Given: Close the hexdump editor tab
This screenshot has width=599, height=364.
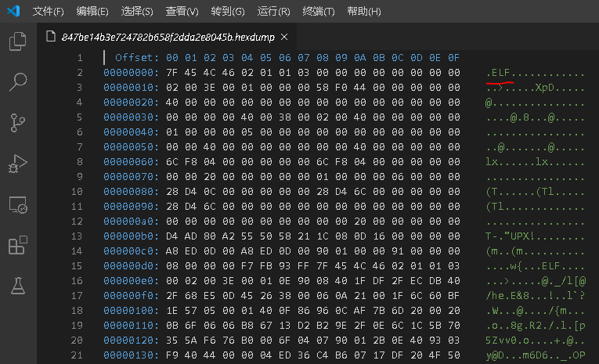Looking at the screenshot, I should [x=284, y=37].
